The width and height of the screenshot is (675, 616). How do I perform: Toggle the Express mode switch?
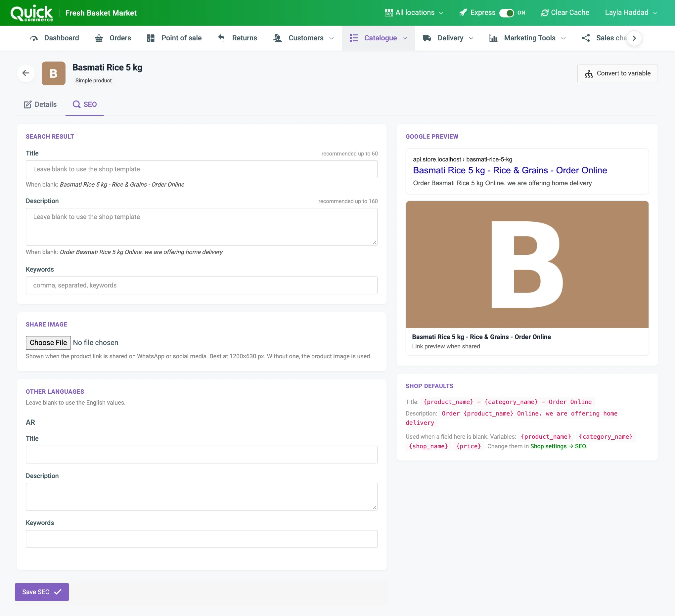(506, 13)
